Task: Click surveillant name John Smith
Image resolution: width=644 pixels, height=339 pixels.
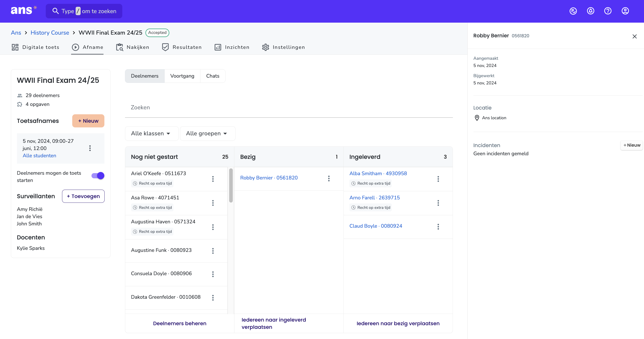Action: pos(29,224)
